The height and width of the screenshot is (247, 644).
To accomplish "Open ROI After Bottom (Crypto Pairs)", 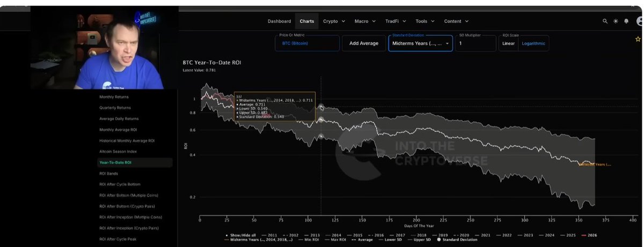I will (x=128, y=206).
